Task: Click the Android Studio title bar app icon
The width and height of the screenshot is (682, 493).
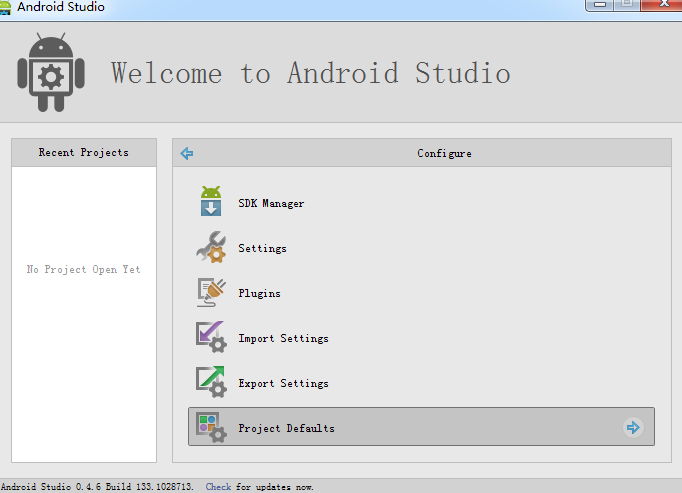Action: tap(5, 7)
